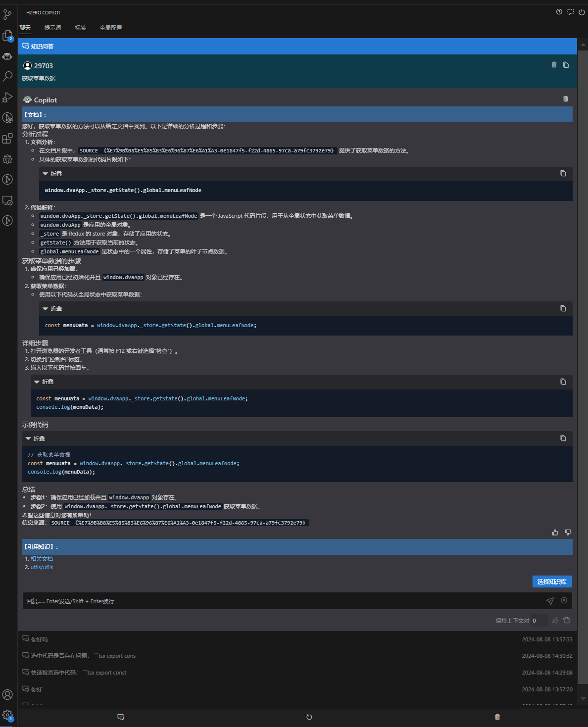The image size is (588, 727).
Task: Click the timestamp 2024-08-08 14:30:32
Action: click(x=547, y=656)
